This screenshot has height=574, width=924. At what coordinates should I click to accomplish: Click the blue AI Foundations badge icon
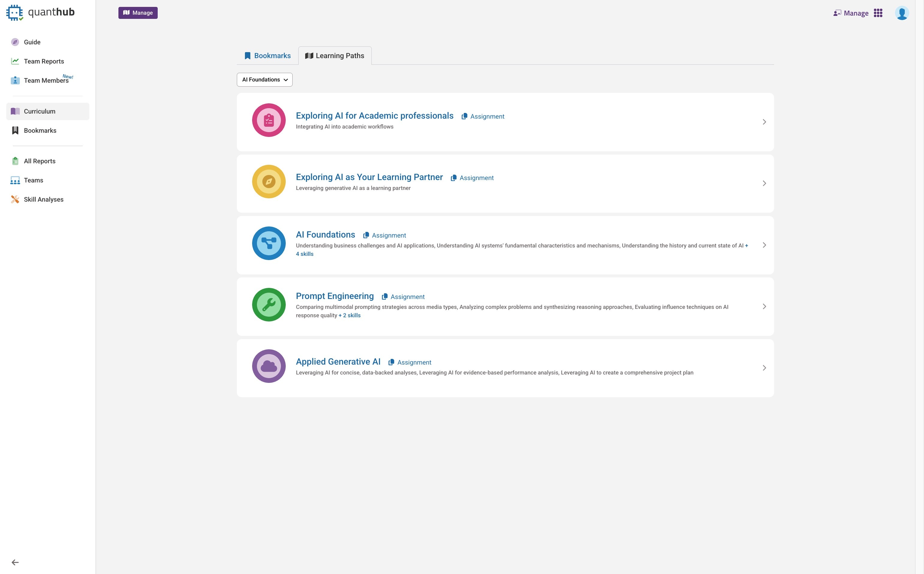(x=269, y=243)
